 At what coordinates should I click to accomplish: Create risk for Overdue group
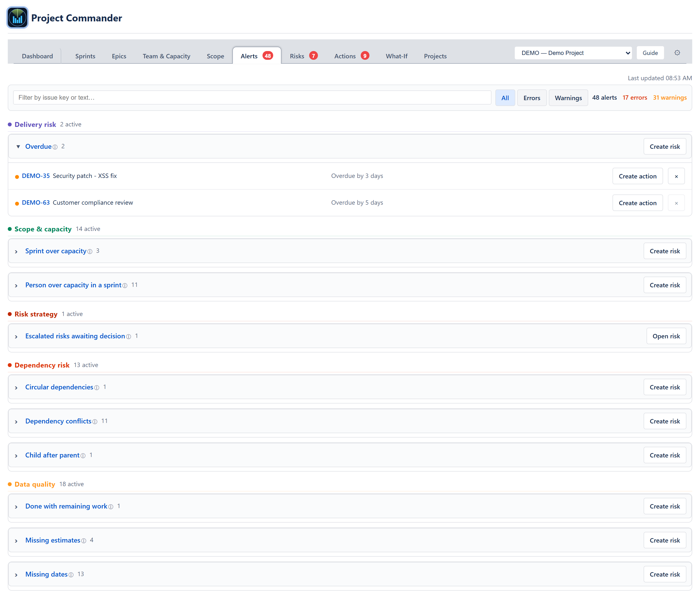coord(664,147)
